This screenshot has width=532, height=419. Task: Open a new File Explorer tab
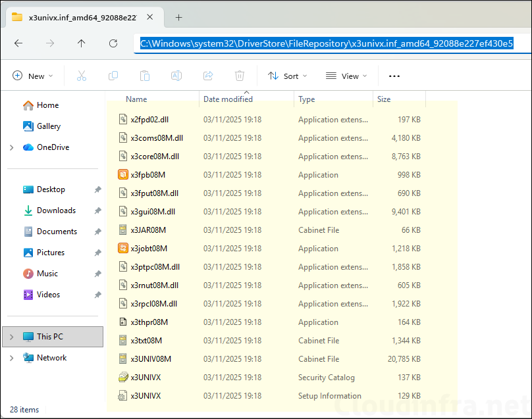tap(178, 17)
